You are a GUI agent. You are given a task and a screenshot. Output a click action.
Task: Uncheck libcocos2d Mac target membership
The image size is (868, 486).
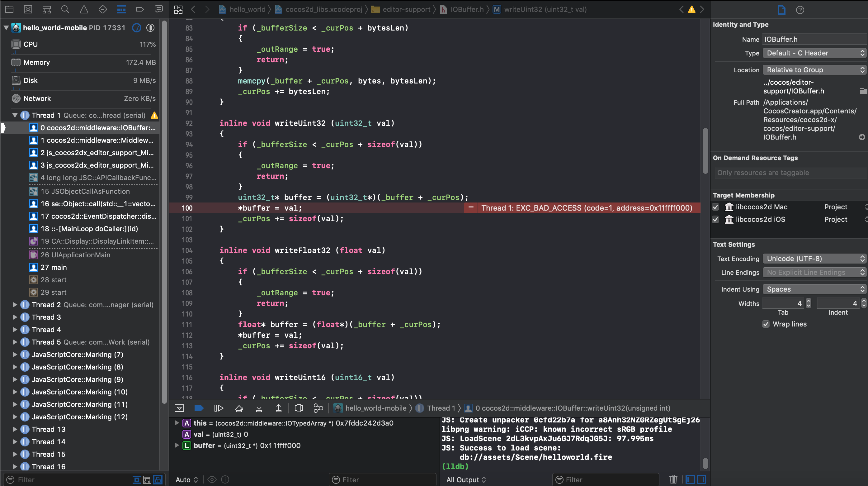[716, 207]
